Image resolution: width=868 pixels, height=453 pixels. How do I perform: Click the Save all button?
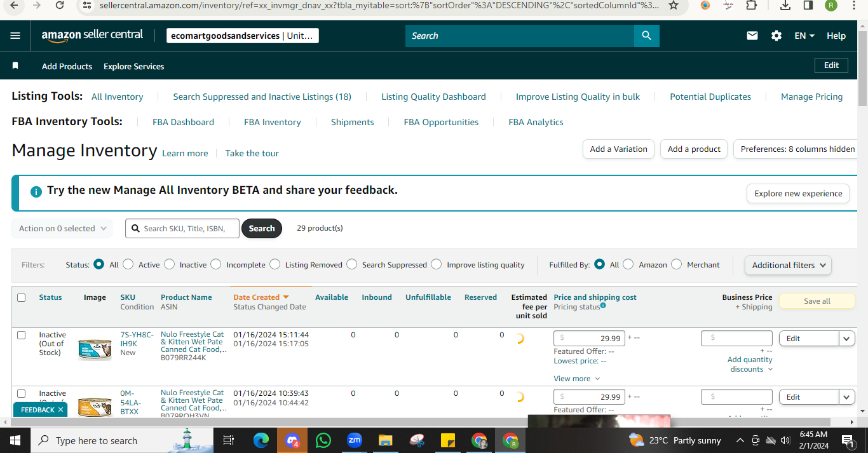(817, 301)
